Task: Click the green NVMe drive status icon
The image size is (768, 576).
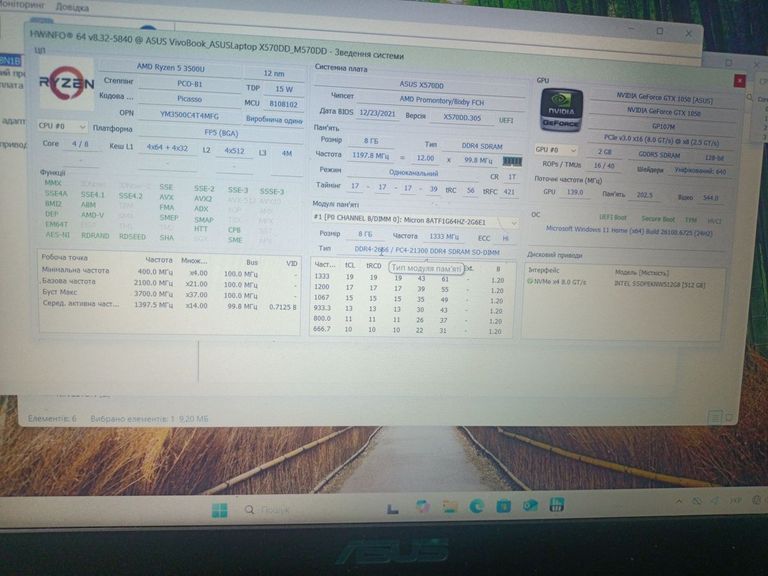Action: 530,281
